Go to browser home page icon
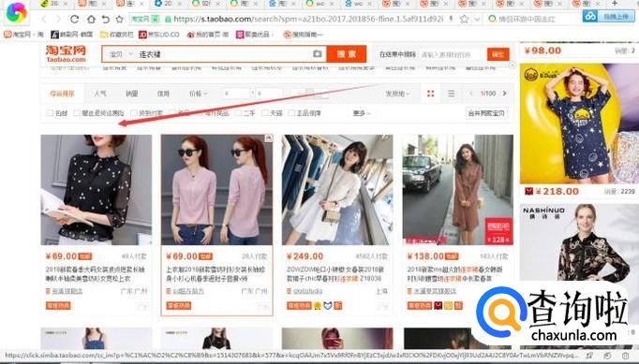 (x=91, y=19)
